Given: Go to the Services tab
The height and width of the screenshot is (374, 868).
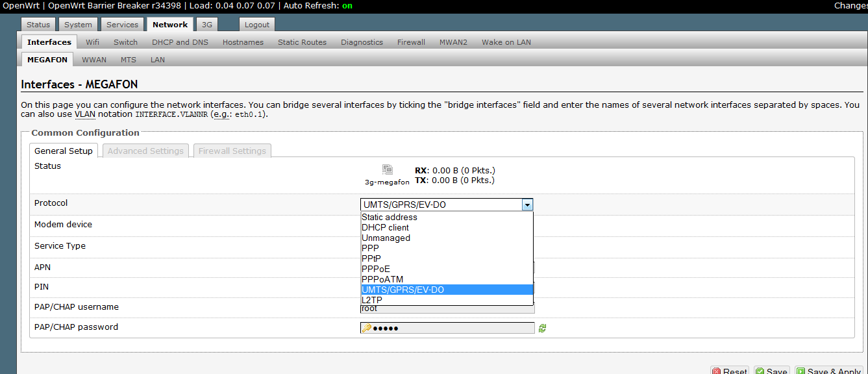Looking at the screenshot, I should tap(122, 25).
